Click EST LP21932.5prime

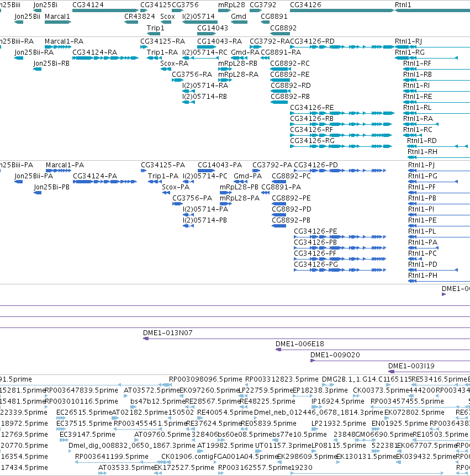pos(339,423)
